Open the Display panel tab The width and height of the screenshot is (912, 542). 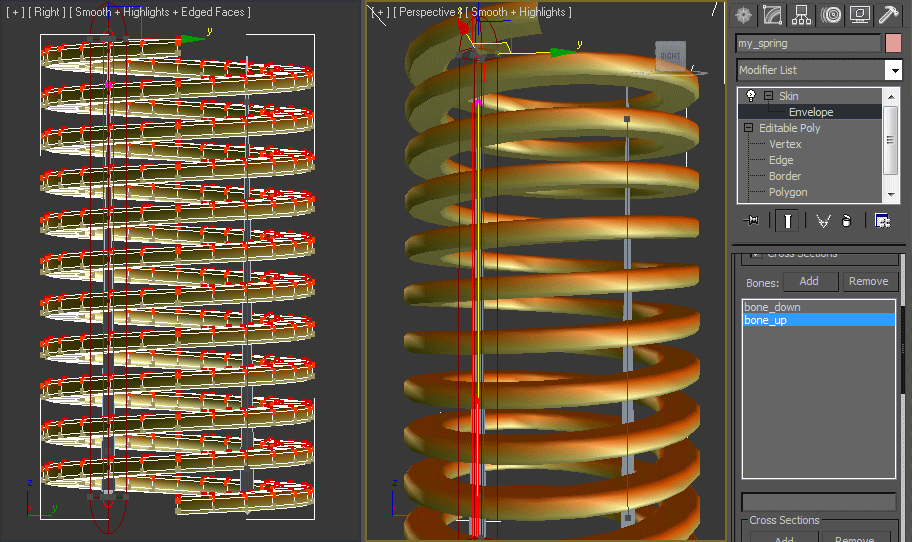pyautogui.click(x=859, y=15)
